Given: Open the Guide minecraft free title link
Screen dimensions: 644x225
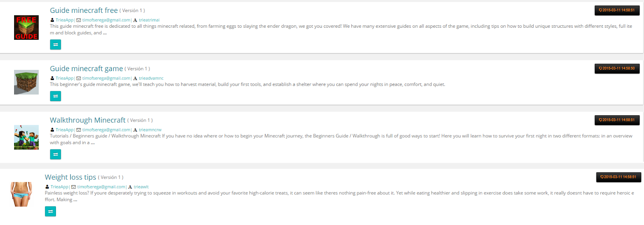Looking at the screenshot, I should coord(84,10).
